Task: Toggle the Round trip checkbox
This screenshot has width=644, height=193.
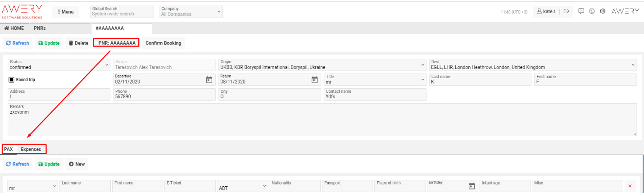Action: 12,80
